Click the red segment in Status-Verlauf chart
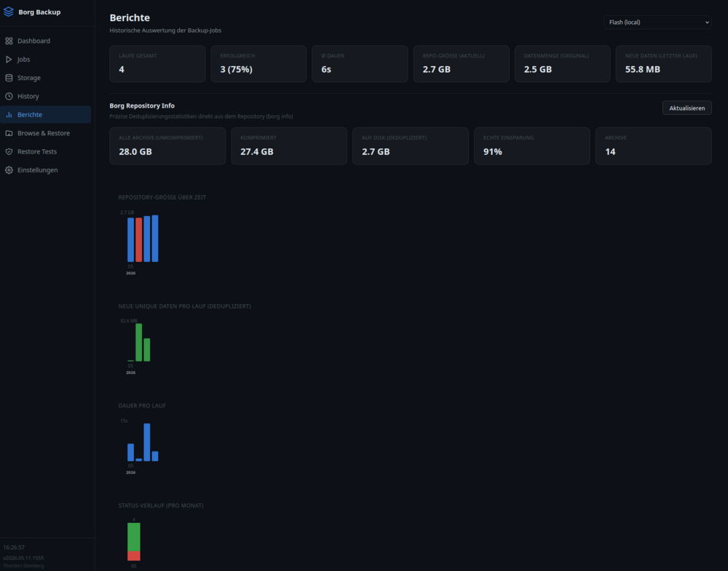The height and width of the screenshot is (571, 728). pos(134,556)
